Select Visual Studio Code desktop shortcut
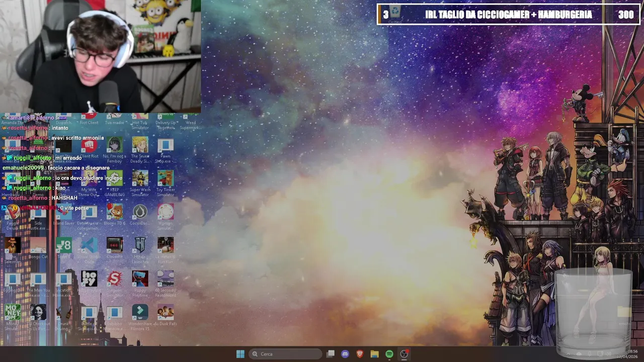 point(89,251)
